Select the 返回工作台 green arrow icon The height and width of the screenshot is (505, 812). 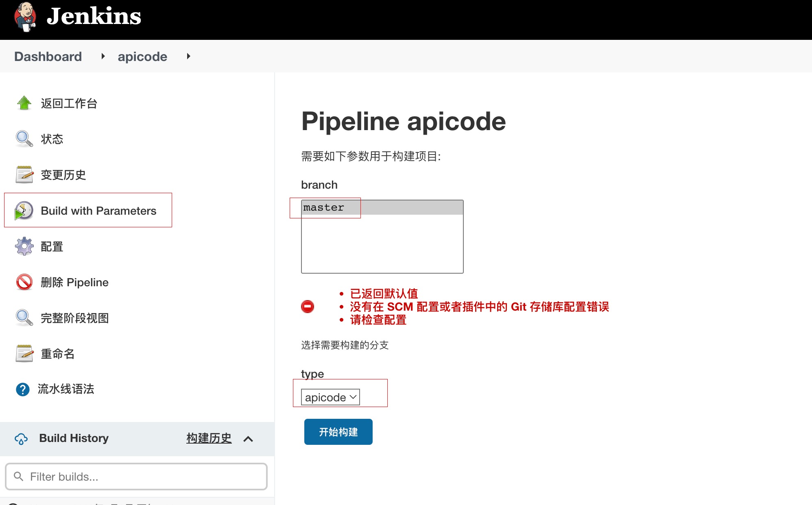click(x=24, y=103)
